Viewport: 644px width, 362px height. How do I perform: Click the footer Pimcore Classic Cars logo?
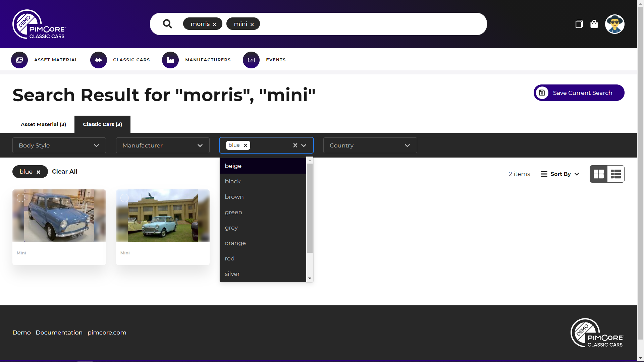(597, 333)
